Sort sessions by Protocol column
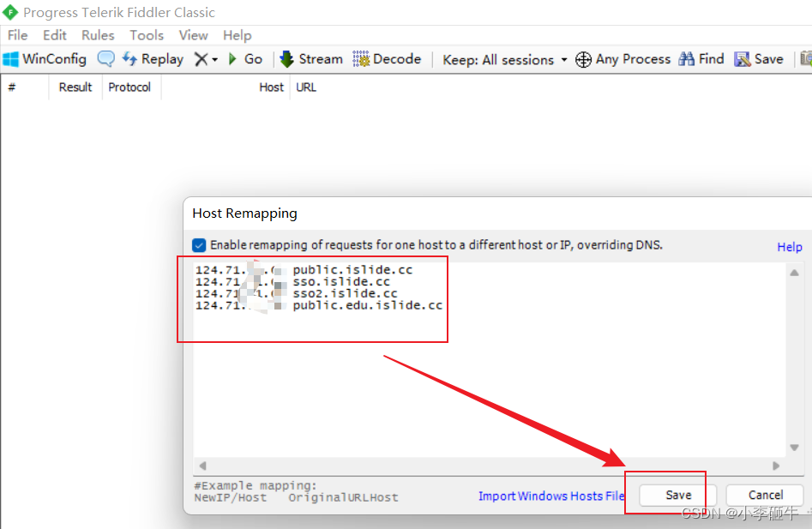Image resolution: width=812 pixels, height=529 pixels. (x=129, y=87)
